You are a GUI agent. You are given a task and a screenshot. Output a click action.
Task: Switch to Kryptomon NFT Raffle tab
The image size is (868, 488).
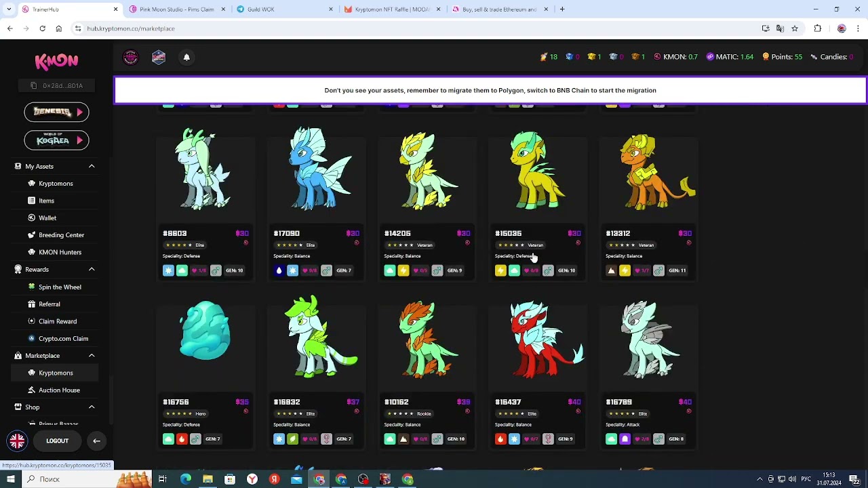[392, 9]
